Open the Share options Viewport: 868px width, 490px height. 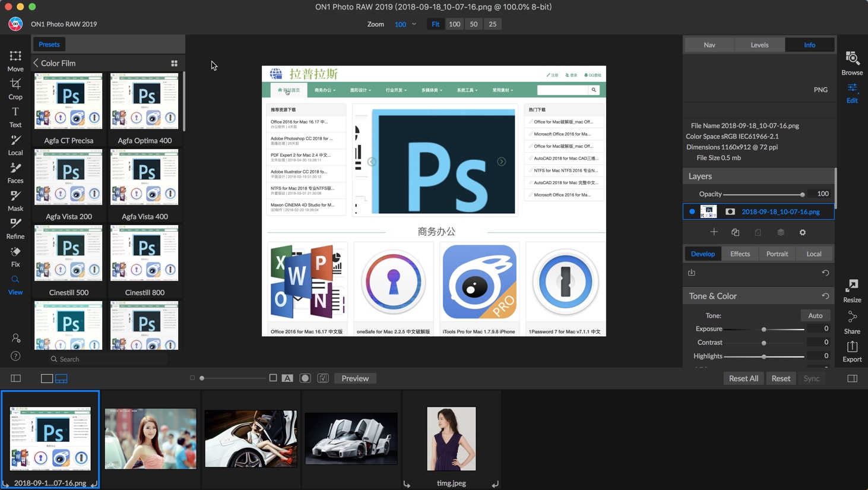(x=852, y=323)
